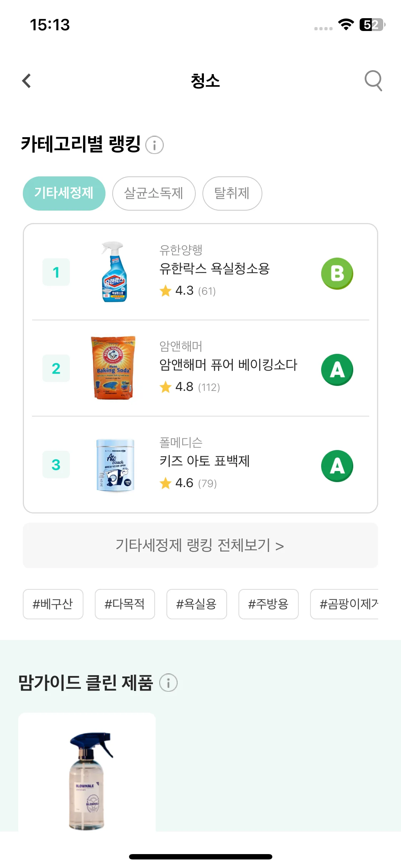Tap info icon beside 카테고리별 랭킹
This screenshot has width=401, height=868.
coord(155,145)
